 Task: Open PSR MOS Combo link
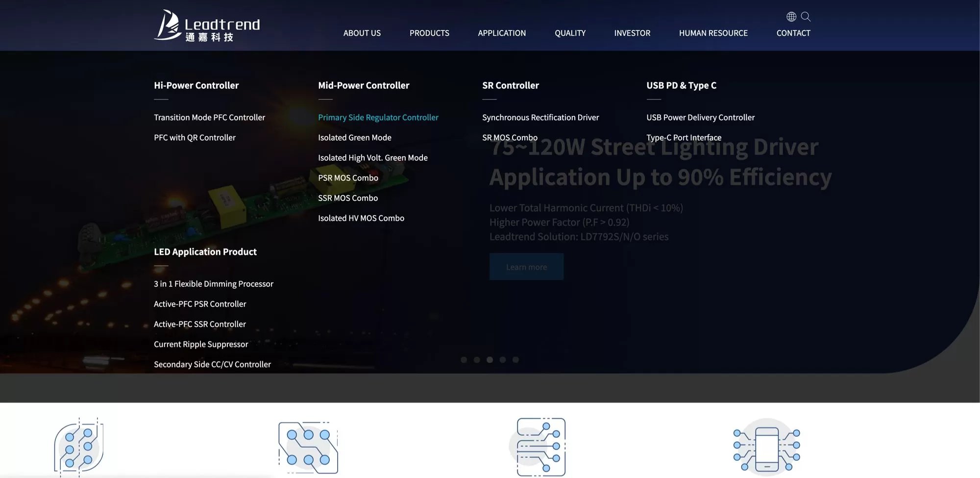pos(348,177)
